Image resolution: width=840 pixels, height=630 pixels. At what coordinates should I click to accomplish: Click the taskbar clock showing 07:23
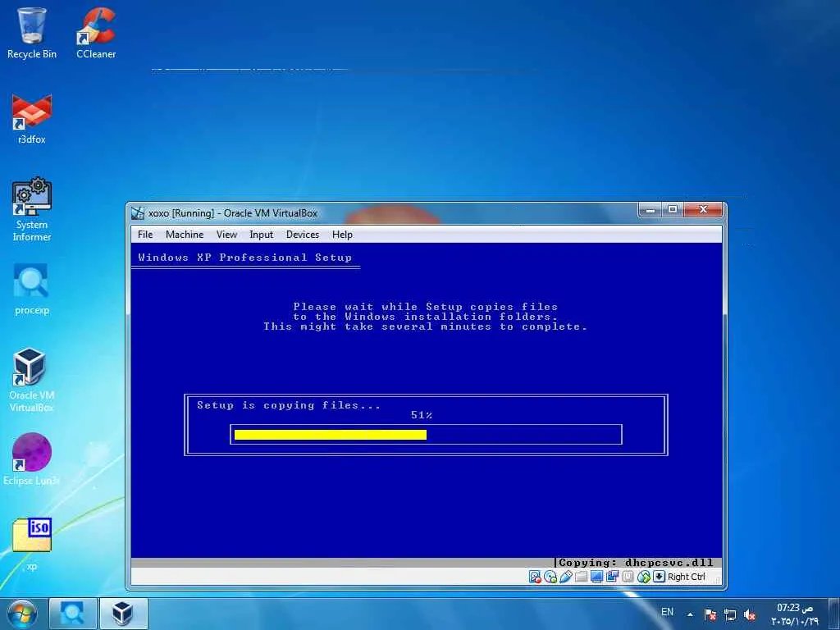(x=795, y=614)
